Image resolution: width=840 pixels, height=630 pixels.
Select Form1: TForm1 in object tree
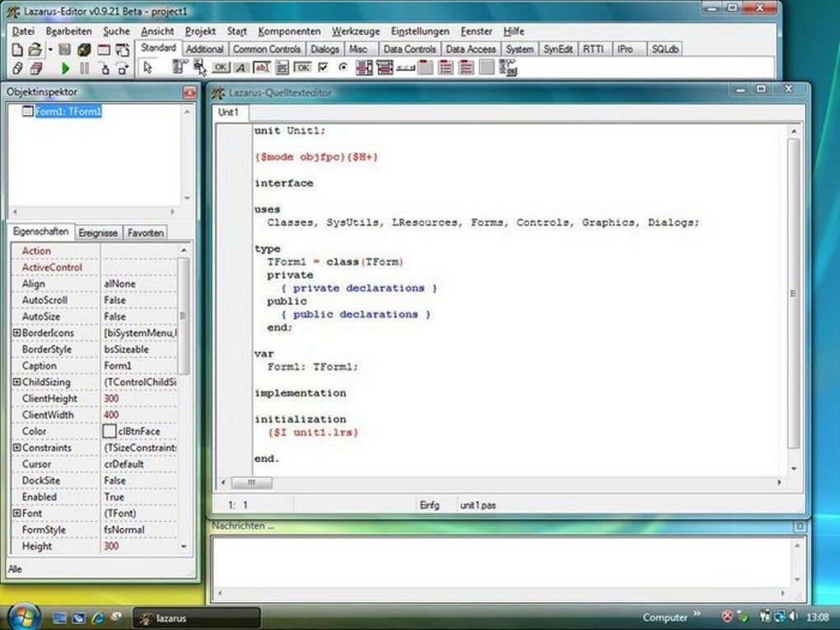point(68,111)
